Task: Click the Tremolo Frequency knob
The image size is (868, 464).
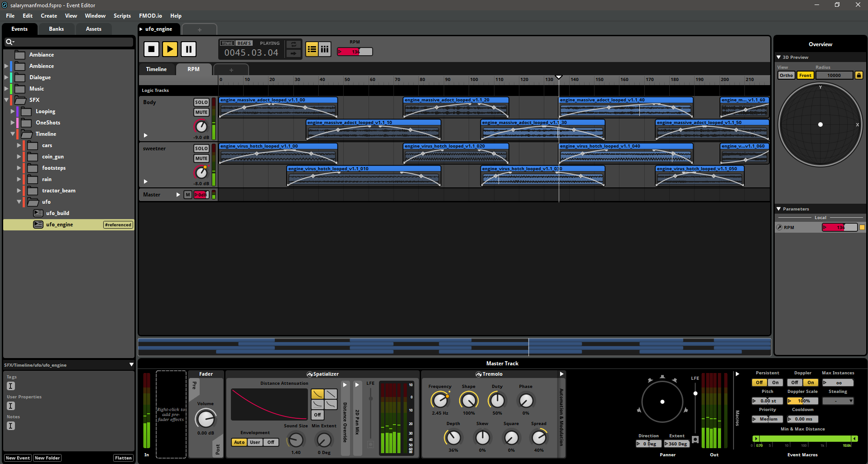Action: 440,400
